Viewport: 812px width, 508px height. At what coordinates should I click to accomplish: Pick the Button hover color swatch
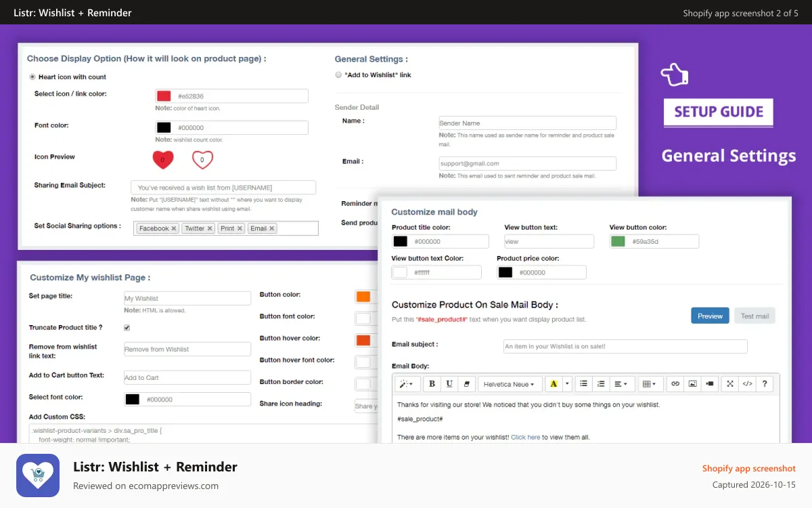click(363, 340)
